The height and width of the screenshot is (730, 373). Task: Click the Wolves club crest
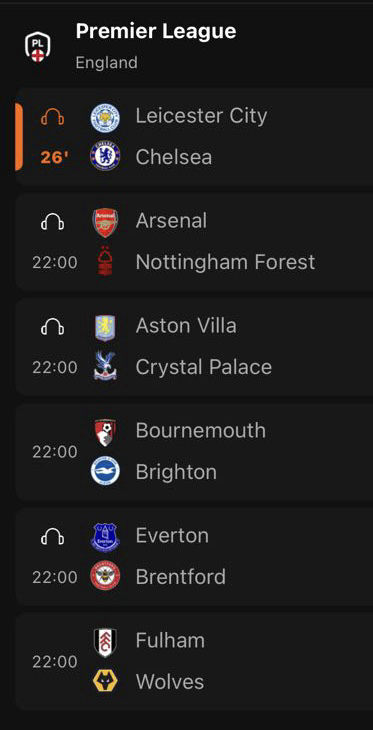(105, 681)
